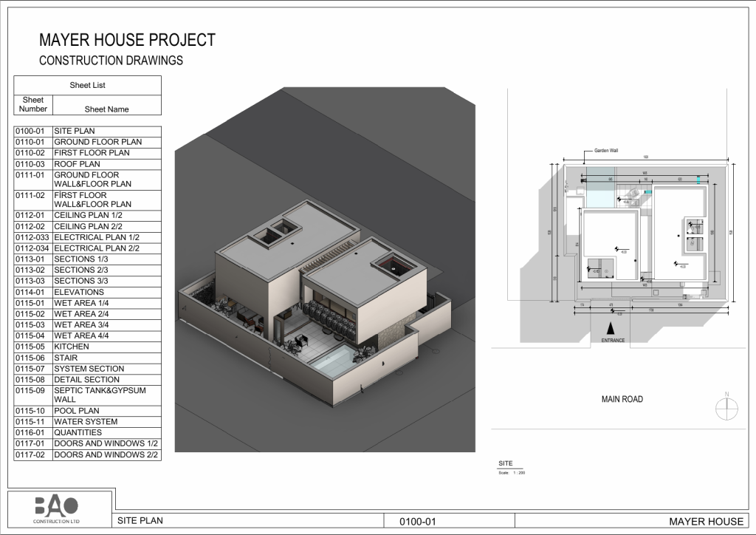756x535 pixels.
Task: Click the Sheet List table header
Action: click(87, 86)
